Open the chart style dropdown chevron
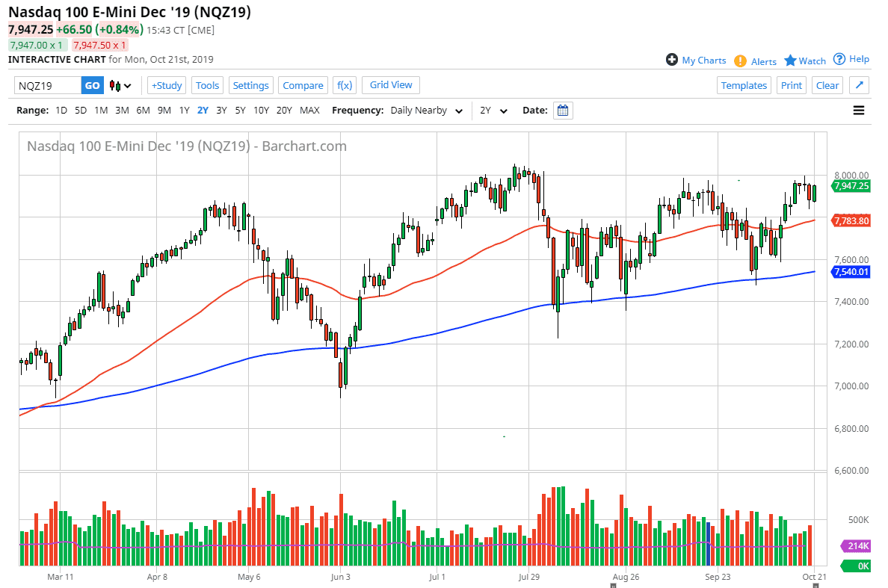 128,85
